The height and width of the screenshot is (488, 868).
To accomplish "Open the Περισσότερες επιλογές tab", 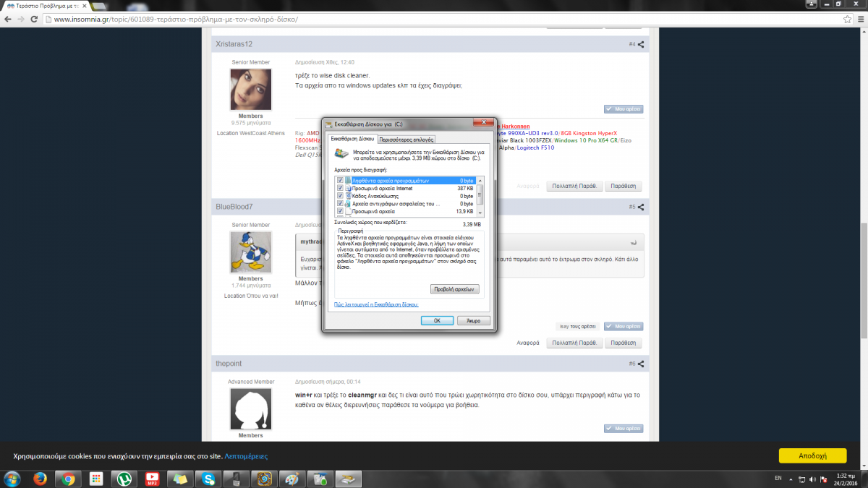I will click(407, 140).
